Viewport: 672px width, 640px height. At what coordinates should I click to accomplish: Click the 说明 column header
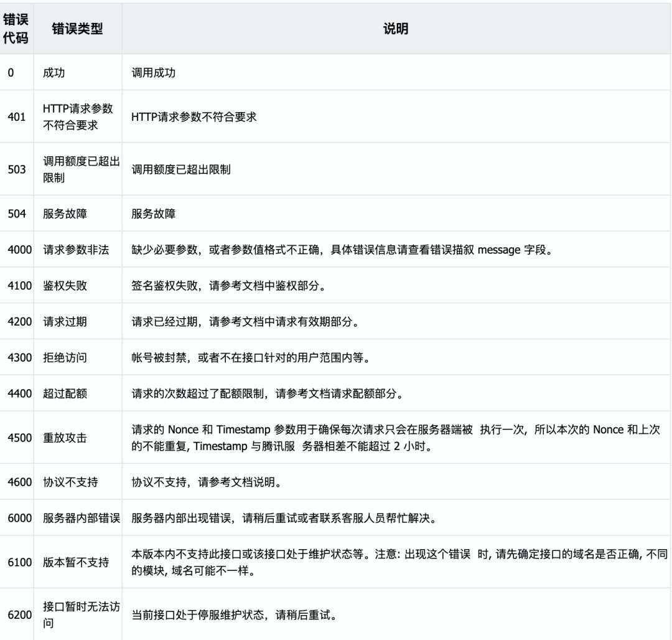(x=396, y=29)
